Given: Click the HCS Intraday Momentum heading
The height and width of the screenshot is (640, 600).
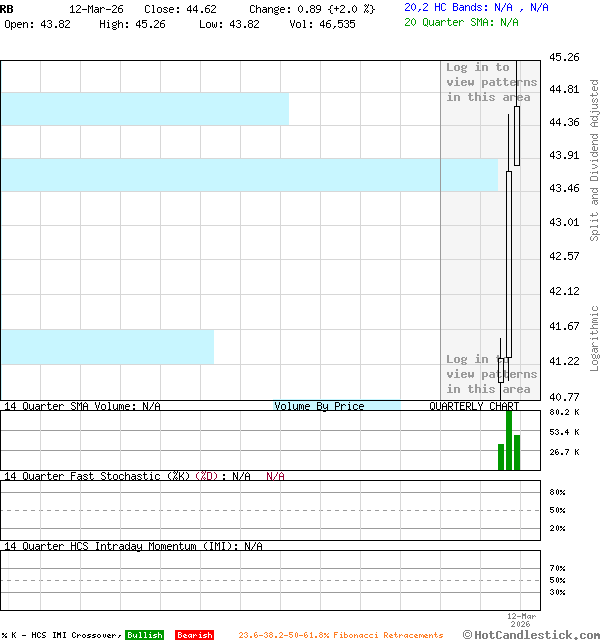Looking at the screenshot, I should [132, 546].
